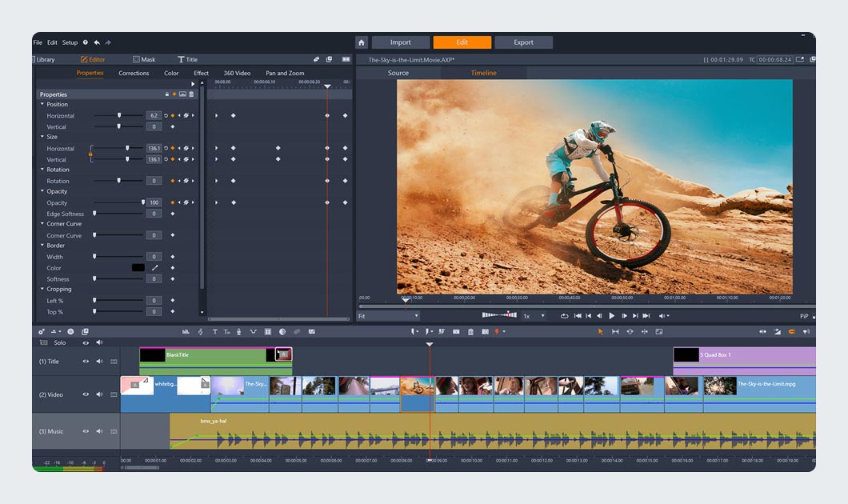Viewport: 848px width, 504px height.
Task: Click the trash icon in Properties header
Action: click(x=191, y=94)
